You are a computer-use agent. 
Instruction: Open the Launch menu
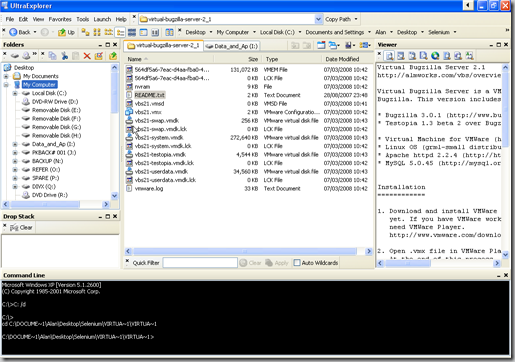pyautogui.click(x=102, y=19)
